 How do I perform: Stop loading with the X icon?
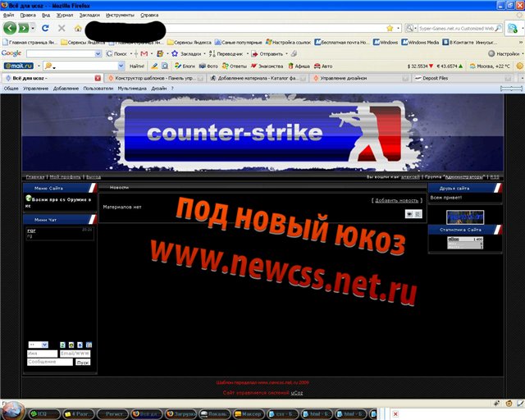click(62, 28)
